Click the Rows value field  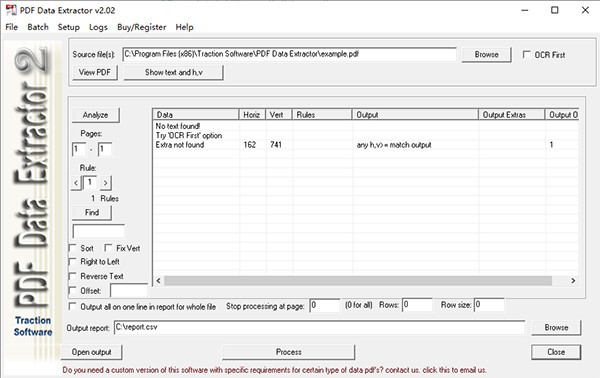pyautogui.click(x=417, y=305)
